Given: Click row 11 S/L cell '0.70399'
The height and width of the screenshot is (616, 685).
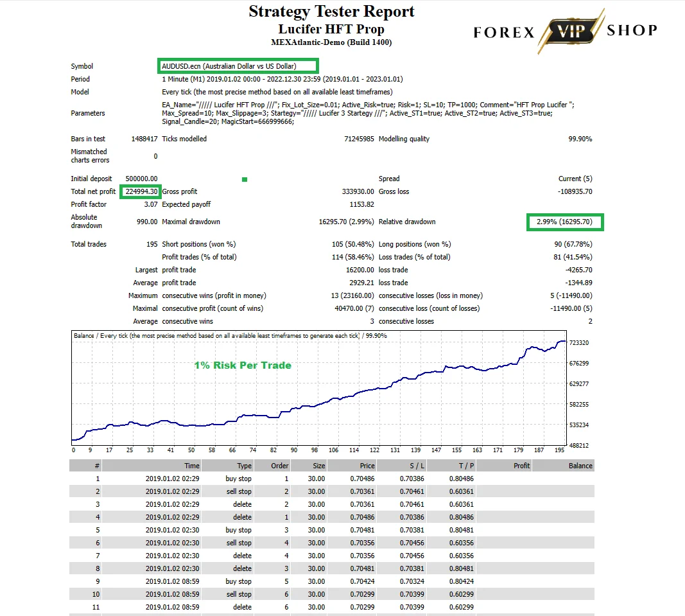Looking at the screenshot, I should (412, 607).
